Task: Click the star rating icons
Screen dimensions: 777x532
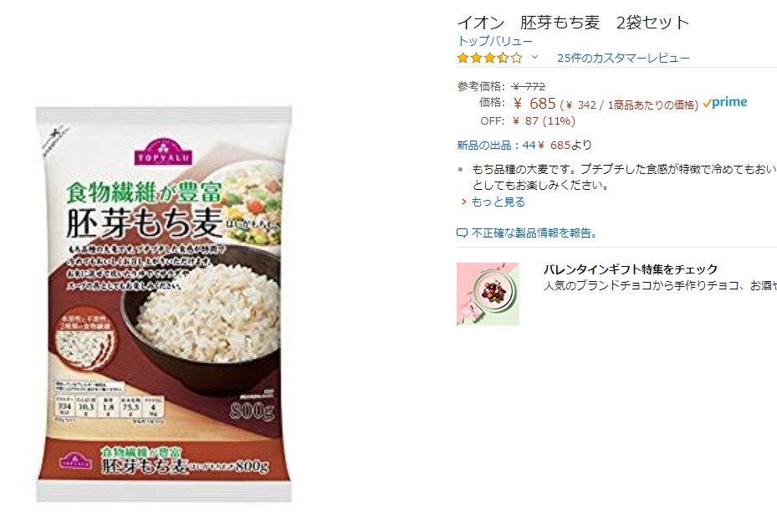Action: click(x=489, y=58)
